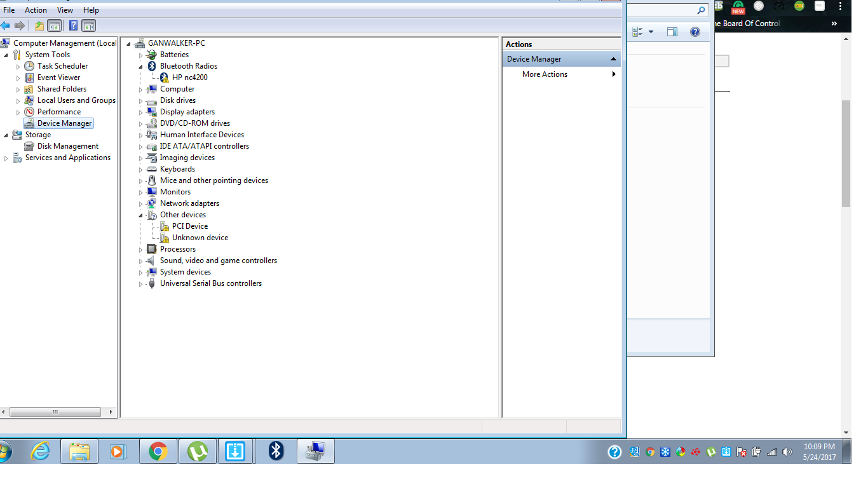Viewport: 868px width, 488px height.
Task: Click the Processors category icon
Action: click(x=152, y=249)
